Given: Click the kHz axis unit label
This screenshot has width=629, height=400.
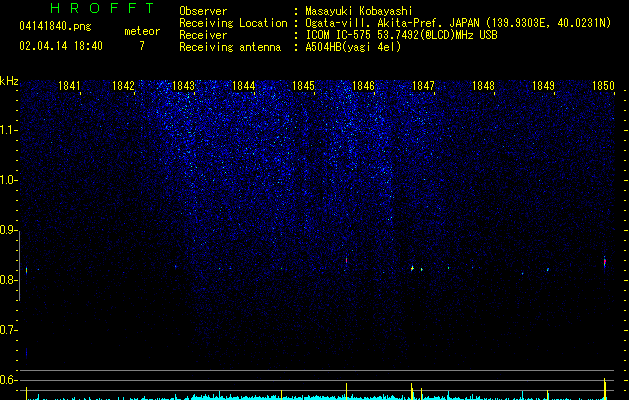Looking at the screenshot, I should click(9, 81).
